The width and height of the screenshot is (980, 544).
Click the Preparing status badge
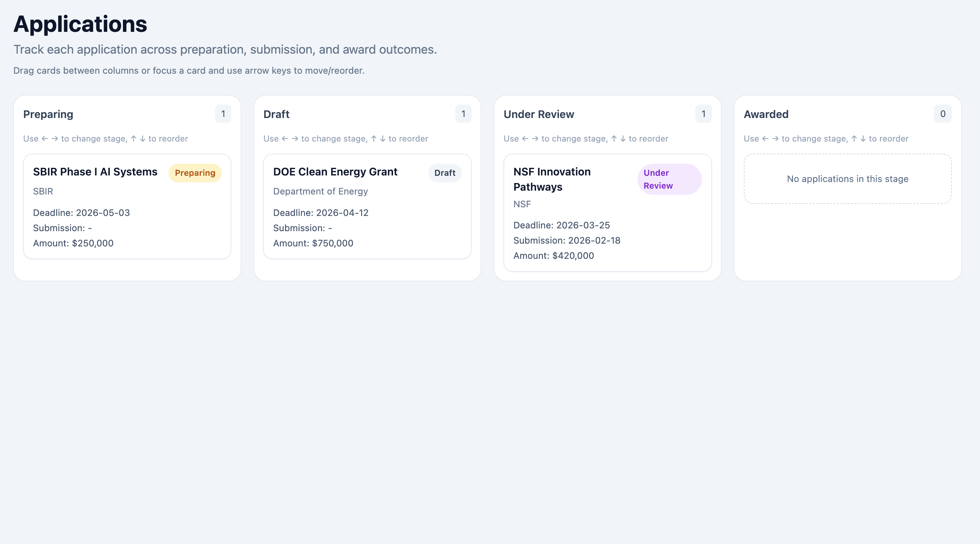195,173
